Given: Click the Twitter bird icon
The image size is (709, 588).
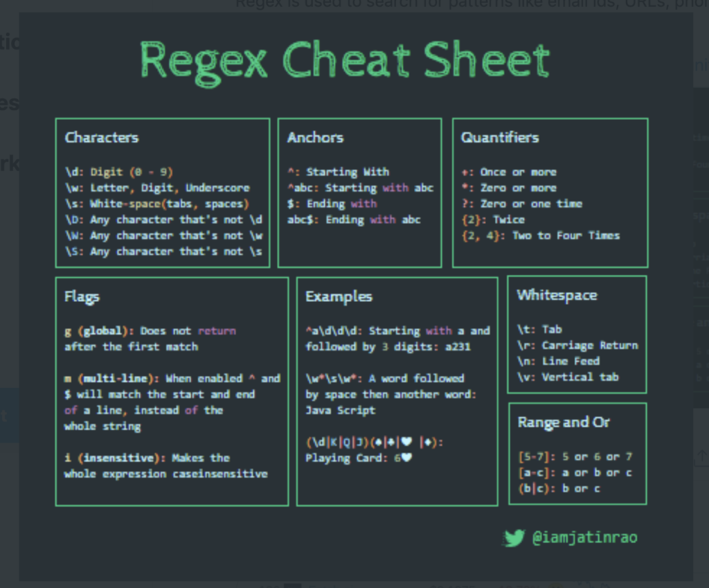Looking at the screenshot, I should (x=514, y=538).
